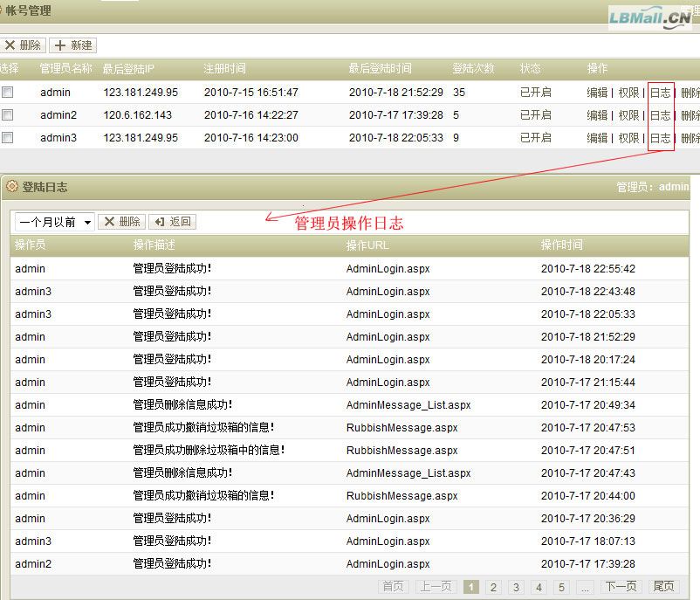Click 尾页 to jump to last page
Viewport: 700px width, 600px height.
coord(664,586)
